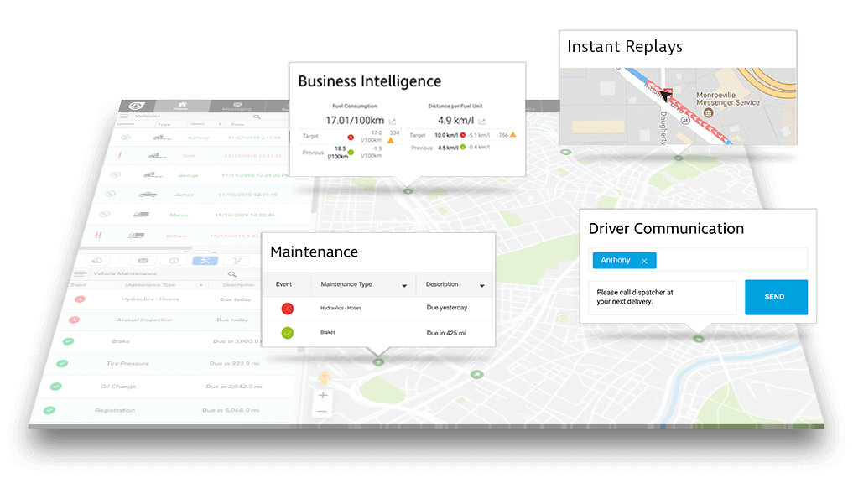Open the Description column dropdown
The height and width of the screenshot is (504, 853).
click(x=482, y=285)
